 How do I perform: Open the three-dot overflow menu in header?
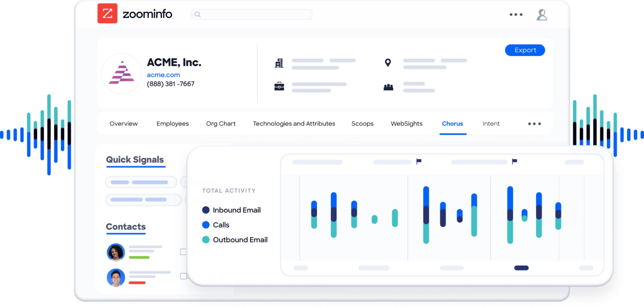[x=516, y=15]
